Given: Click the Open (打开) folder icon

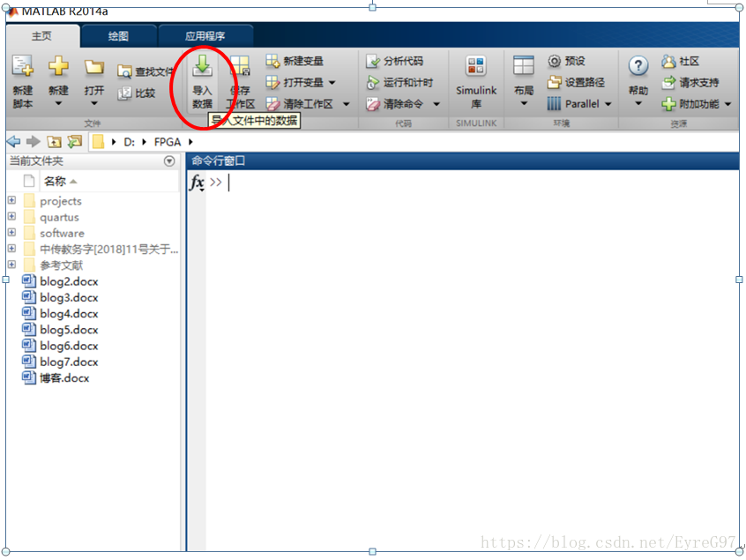Looking at the screenshot, I should [93, 67].
